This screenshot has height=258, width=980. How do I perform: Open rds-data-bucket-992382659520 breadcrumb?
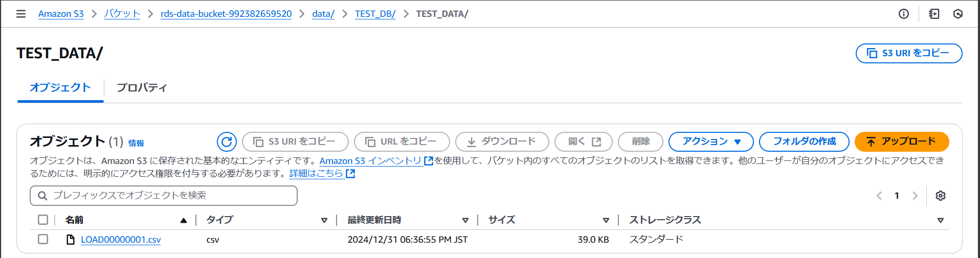click(x=226, y=14)
